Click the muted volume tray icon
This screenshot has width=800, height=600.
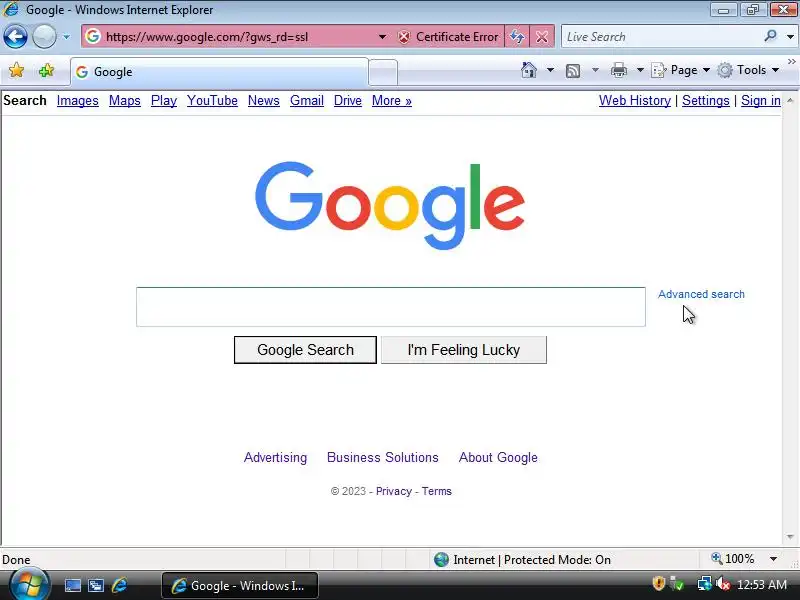(722, 584)
